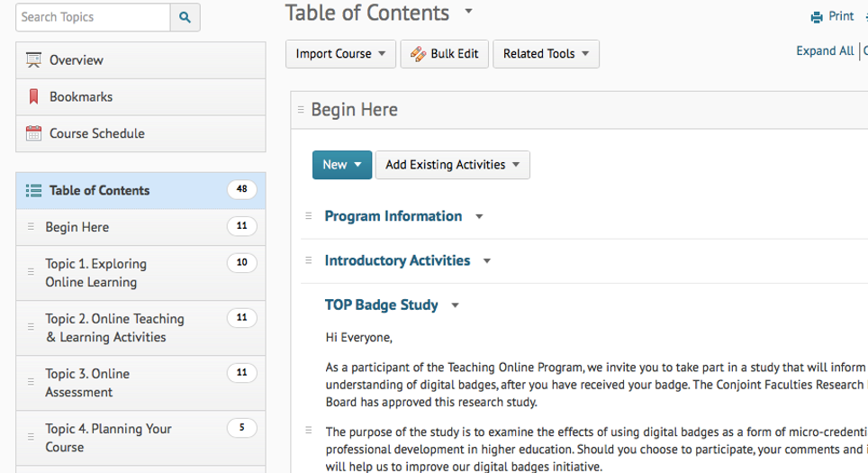Open the Introductory Activities options arrow
Image resolution: width=868 pixels, height=473 pixels.
click(x=487, y=261)
